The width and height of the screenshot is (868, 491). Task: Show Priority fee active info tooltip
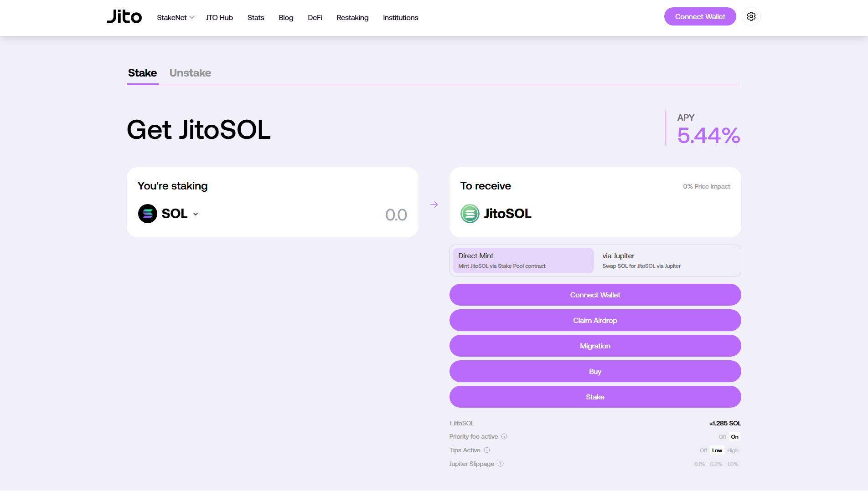coord(504,436)
